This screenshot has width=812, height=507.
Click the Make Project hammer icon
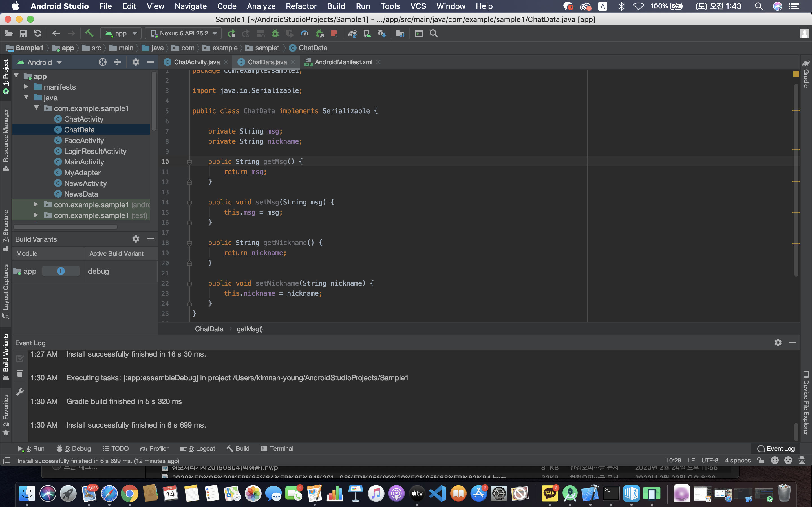click(89, 33)
